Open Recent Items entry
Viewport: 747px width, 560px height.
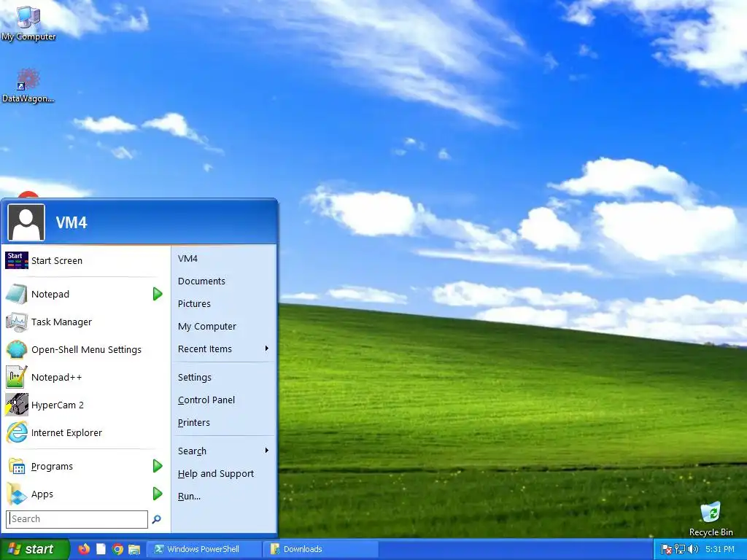tap(205, 349)
